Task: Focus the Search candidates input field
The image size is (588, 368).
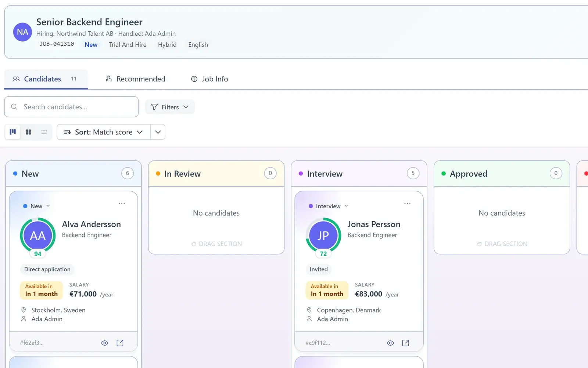Action: [71, 107]
